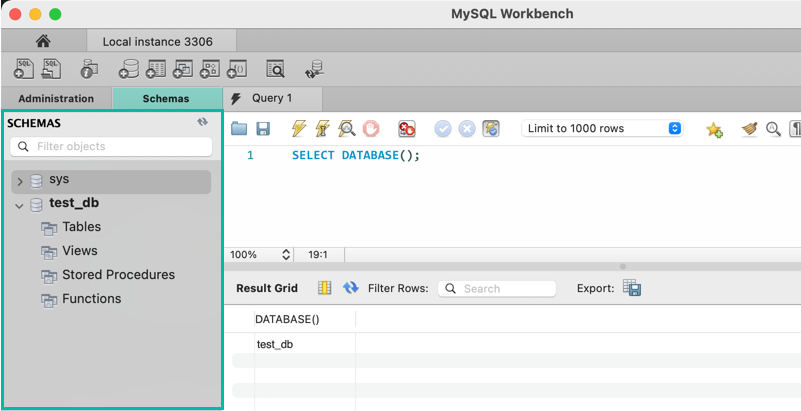Click the Execute query lightning bolt icon
Image resolution: width=801 pixels, height=411 pixels.
298,129
